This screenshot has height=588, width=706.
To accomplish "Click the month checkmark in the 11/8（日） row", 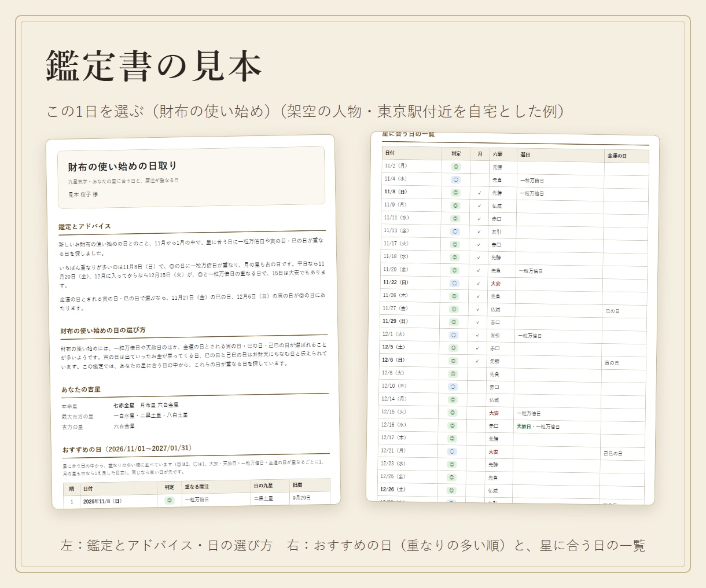I will tap(479, 193).
